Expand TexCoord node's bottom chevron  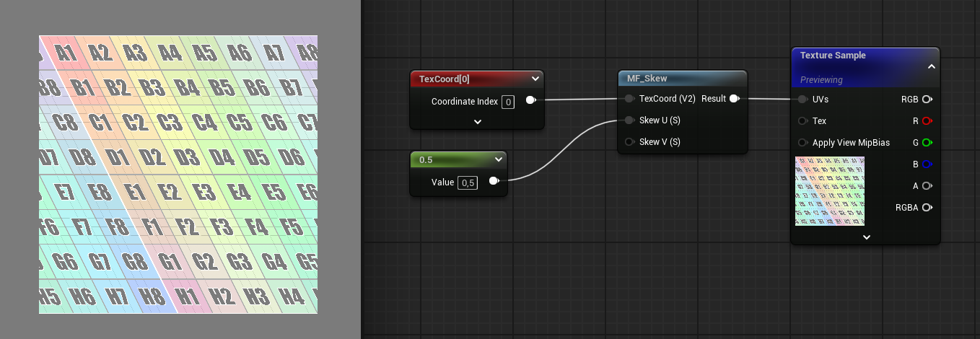[x=477, y=122]
